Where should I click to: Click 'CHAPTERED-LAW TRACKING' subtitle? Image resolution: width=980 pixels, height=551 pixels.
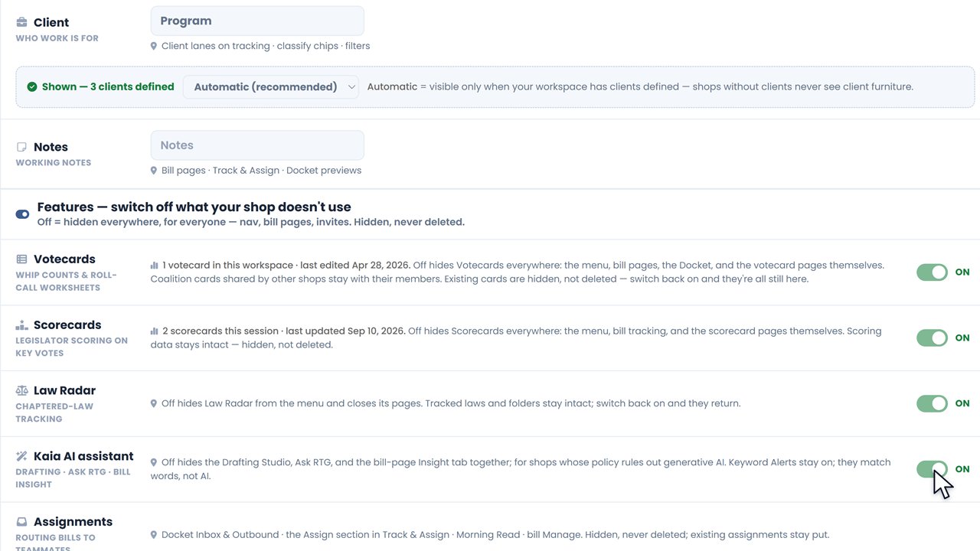pyautogui.click(x=54, y=412)
